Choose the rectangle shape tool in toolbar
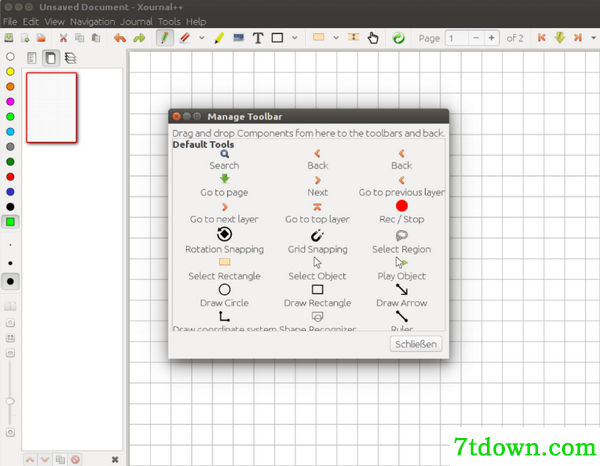The image size is (600, 466). coord(277,38)
